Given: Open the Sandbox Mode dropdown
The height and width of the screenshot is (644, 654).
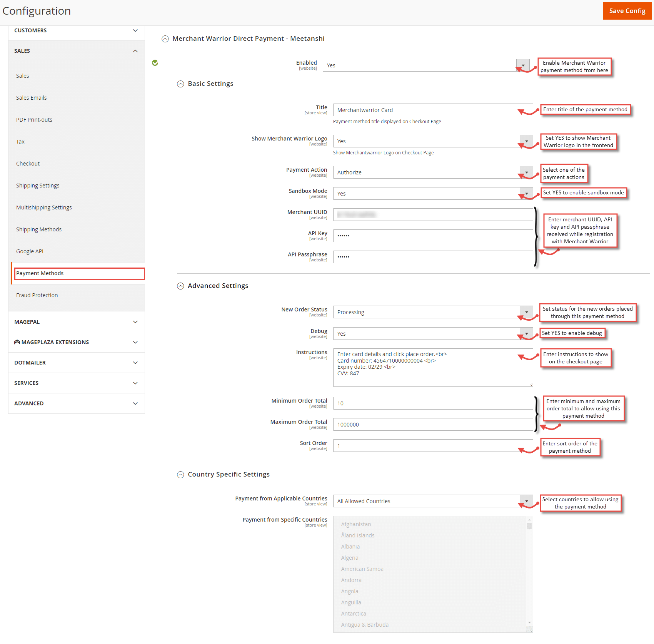Looking at the screenshot, I should [x=526, y=193].
